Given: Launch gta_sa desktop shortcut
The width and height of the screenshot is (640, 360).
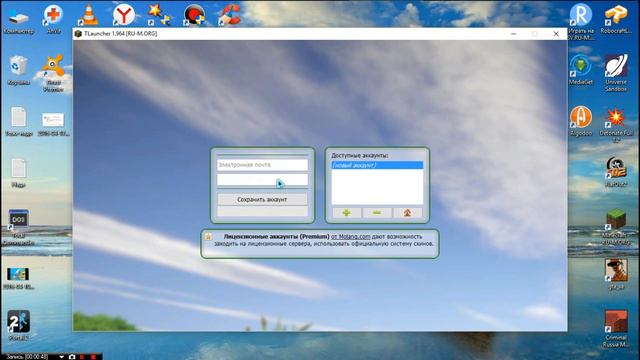Looking at the screenshot, I should point(616,274).
